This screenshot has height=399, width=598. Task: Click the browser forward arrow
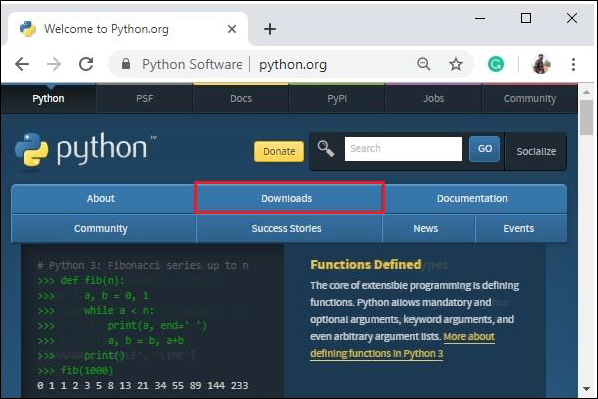(54, 64)
